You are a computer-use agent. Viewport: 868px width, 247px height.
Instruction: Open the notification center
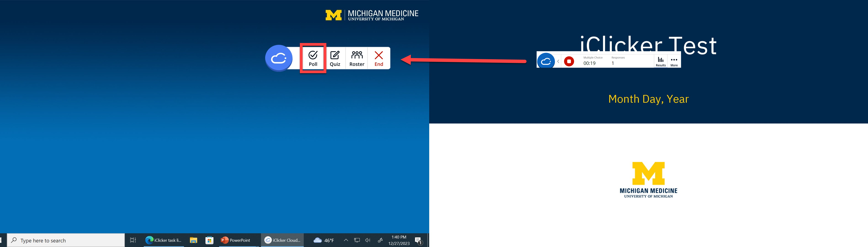pos(418,240)
